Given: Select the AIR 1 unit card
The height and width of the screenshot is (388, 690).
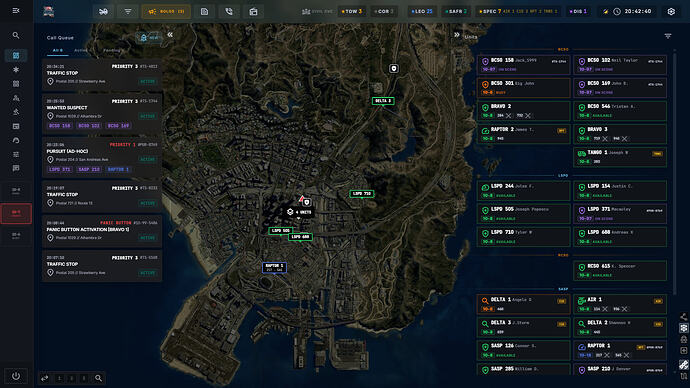Looking at the screenshot, I should (x=620, y=304).
